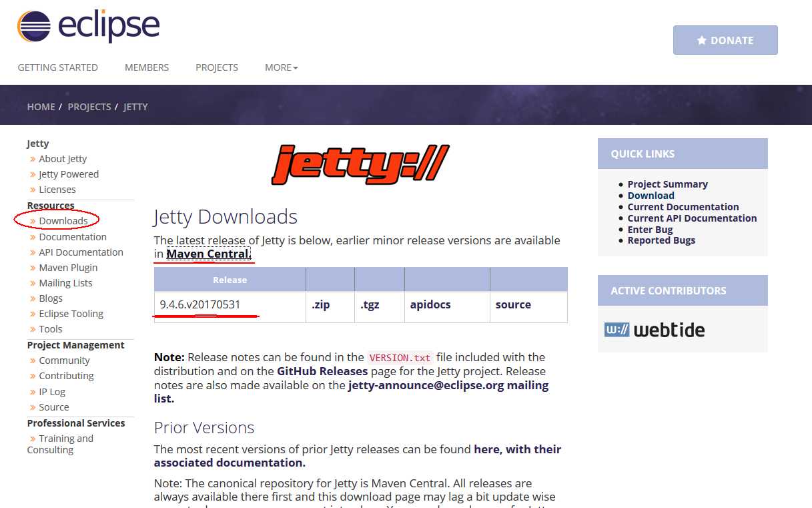
Task: Open the PROJECTS menu item
Action: [217, 67]
